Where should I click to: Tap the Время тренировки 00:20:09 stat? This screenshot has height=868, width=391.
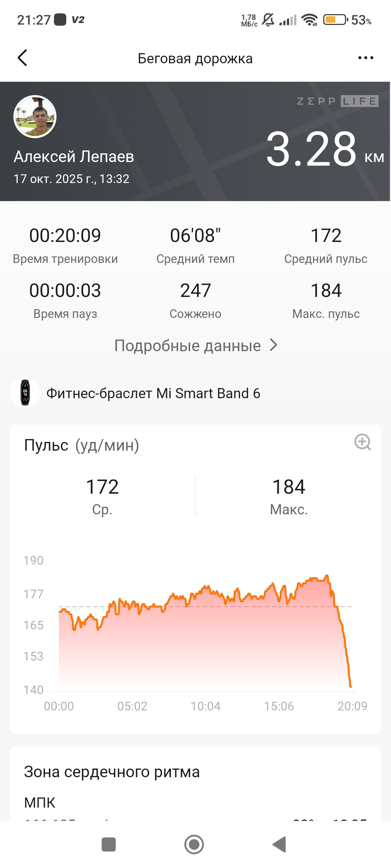tap(65, 245)
